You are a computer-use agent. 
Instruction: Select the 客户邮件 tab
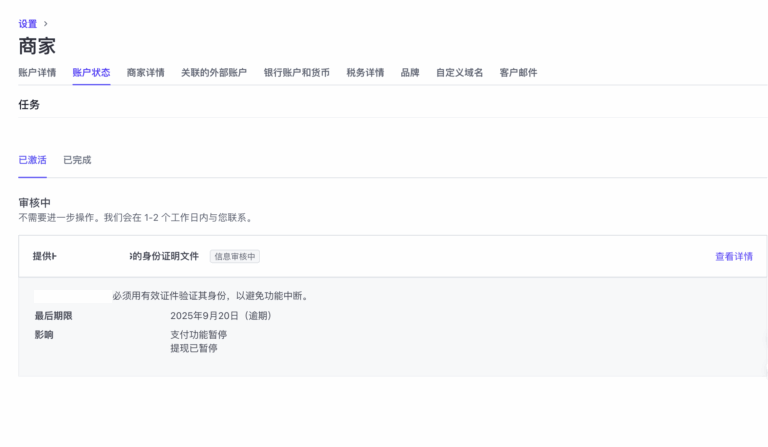(518, 73)
